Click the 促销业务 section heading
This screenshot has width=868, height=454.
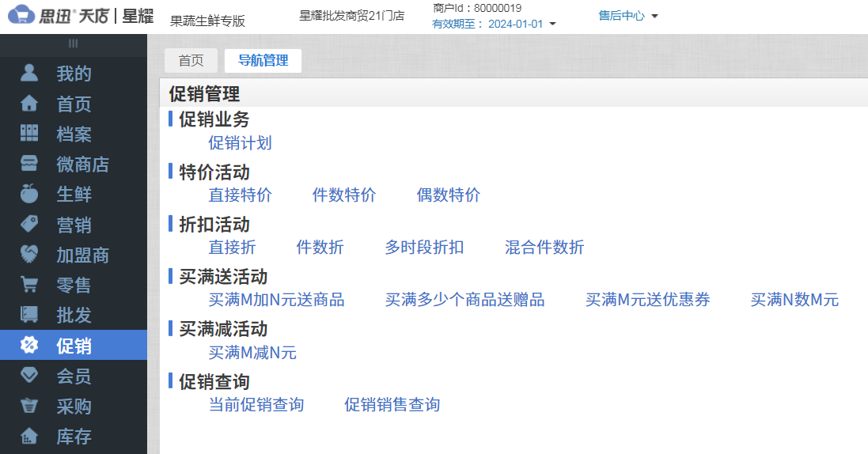click(214, 119)
